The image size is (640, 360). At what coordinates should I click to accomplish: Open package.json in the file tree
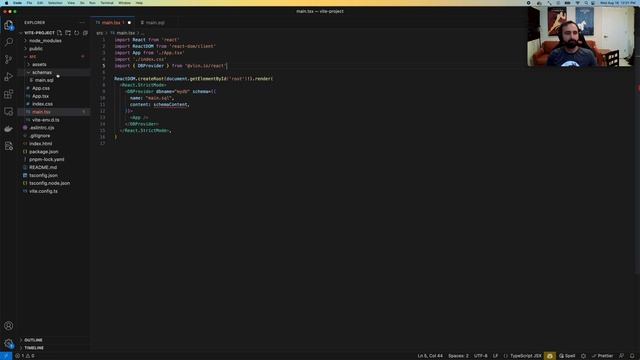43,151
